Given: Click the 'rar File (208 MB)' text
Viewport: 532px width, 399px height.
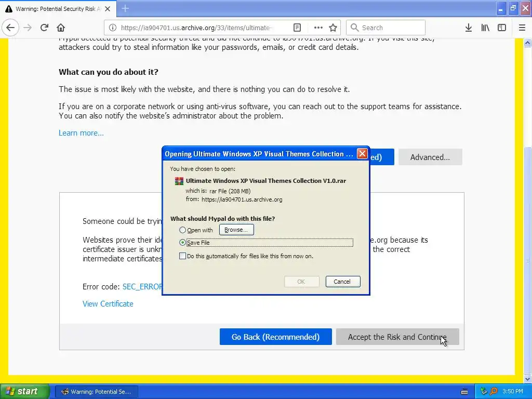Looking at the screenshot, I should click(230, 191).
